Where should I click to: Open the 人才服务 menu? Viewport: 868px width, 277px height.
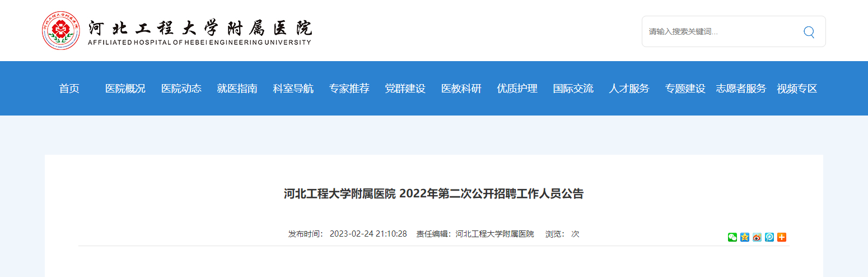(x=629, y=89)
